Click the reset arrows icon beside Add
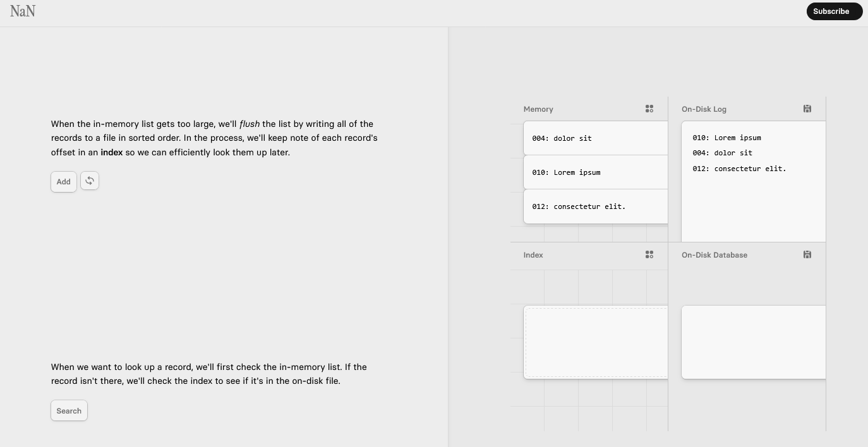The width and height of the screenshot is (868, 447). 90,181
